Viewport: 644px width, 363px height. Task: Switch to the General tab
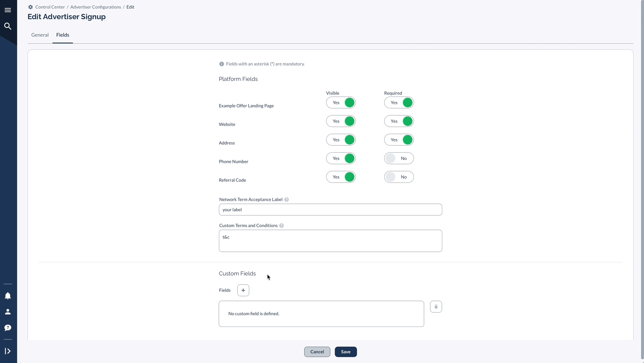(40, 35)
